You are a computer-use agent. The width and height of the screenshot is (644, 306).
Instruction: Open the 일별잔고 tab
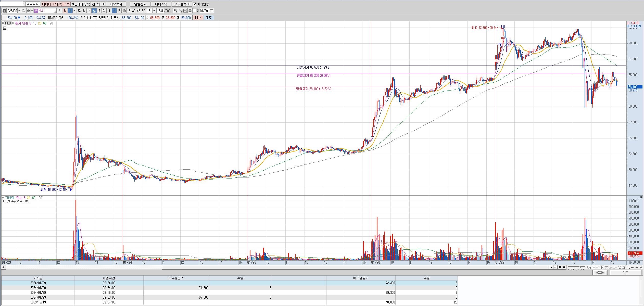(140, 4)
